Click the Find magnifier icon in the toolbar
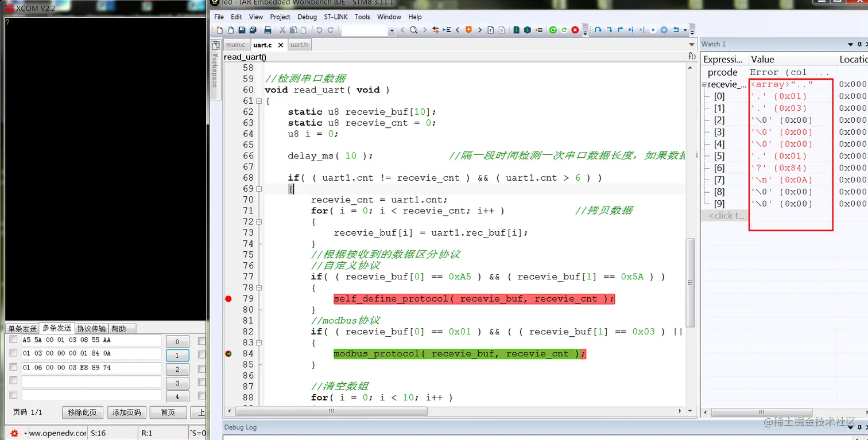 tap(413, 30)
